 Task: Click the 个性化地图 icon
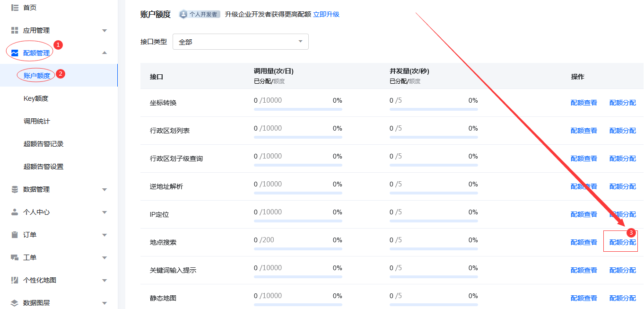(x=15, y=280)
